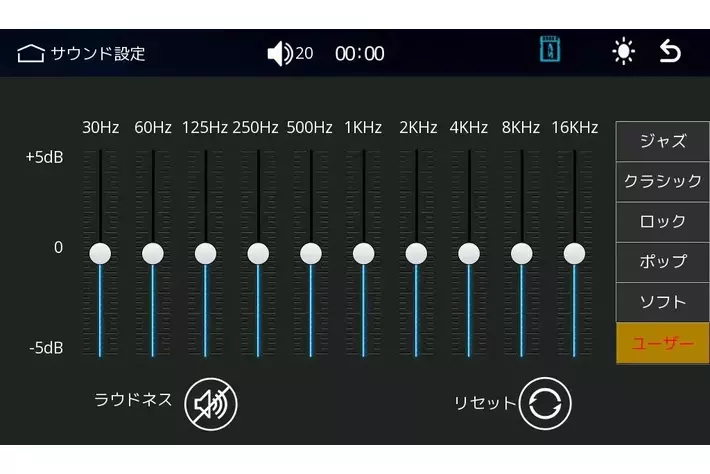Image resolution: width=710 pixels, height=474 pixels.
Task: Select the ジャズ (Jazz) preset
Action: 662,141
